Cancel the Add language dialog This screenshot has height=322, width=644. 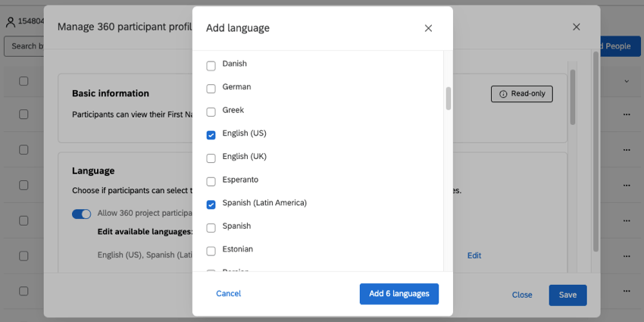tap(228, 294)
